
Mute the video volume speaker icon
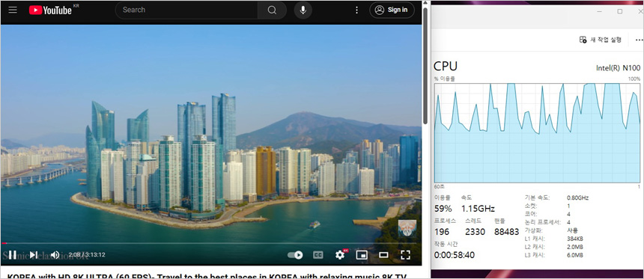tap(55, 255)
